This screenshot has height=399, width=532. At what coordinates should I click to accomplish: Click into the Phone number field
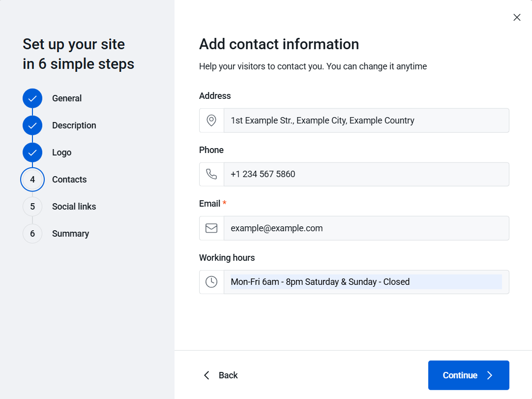[x=366, y=174]
